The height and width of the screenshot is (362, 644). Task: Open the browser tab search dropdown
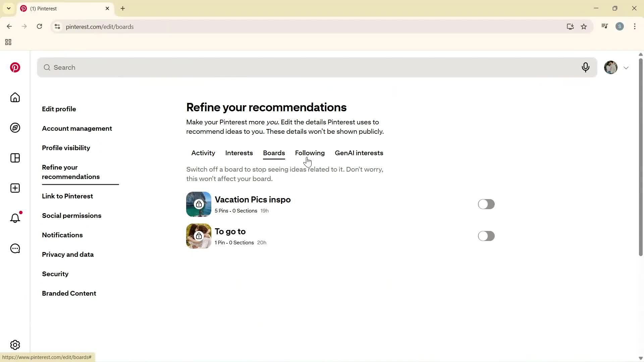9,8
